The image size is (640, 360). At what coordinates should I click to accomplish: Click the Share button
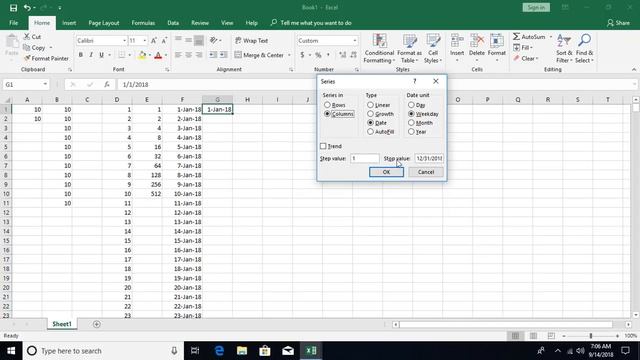point(618,23)
